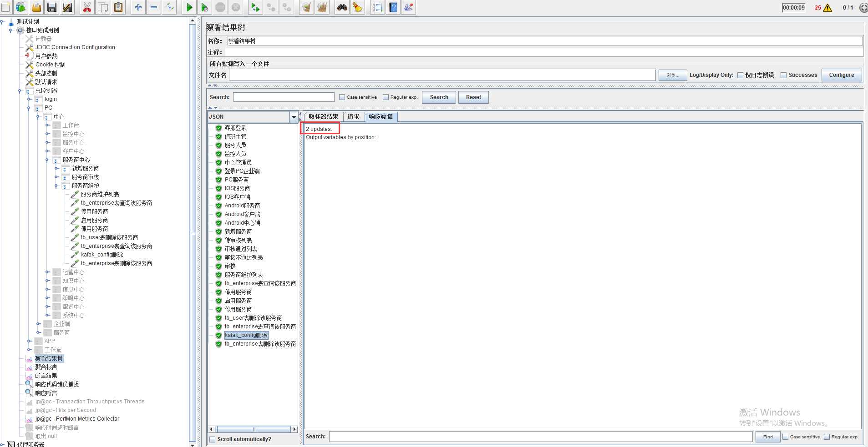Click the Clear All brooms icon
The width and height of the screenshot is (868, 447).
[322, 7]
